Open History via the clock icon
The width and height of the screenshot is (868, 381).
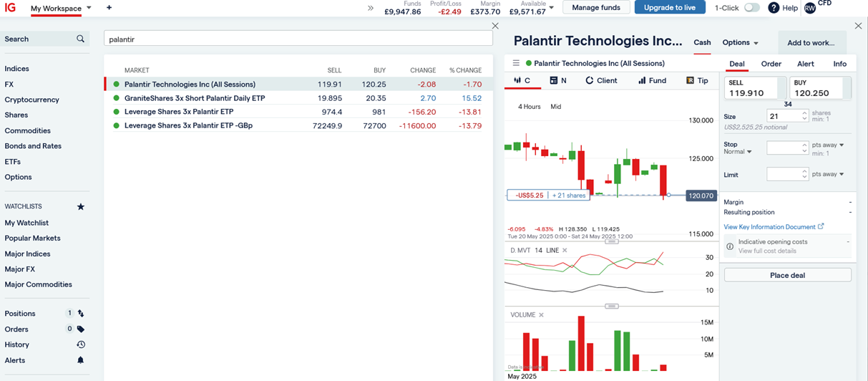[x=81, y=344]
